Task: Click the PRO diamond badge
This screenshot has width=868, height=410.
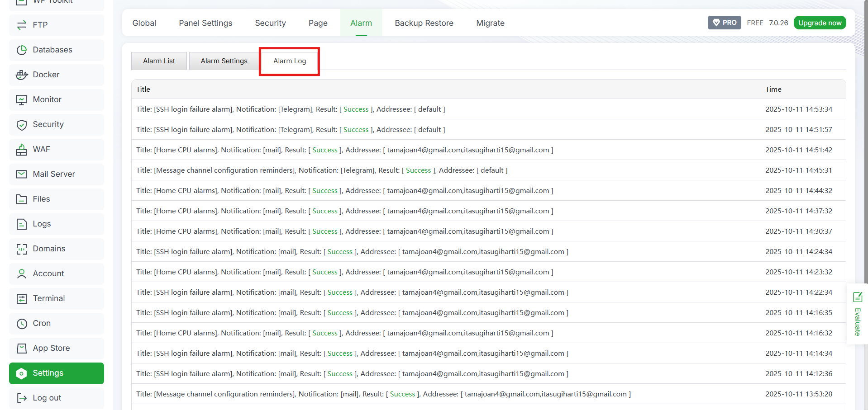Action: pyautogui.click(x=724, y=23)
